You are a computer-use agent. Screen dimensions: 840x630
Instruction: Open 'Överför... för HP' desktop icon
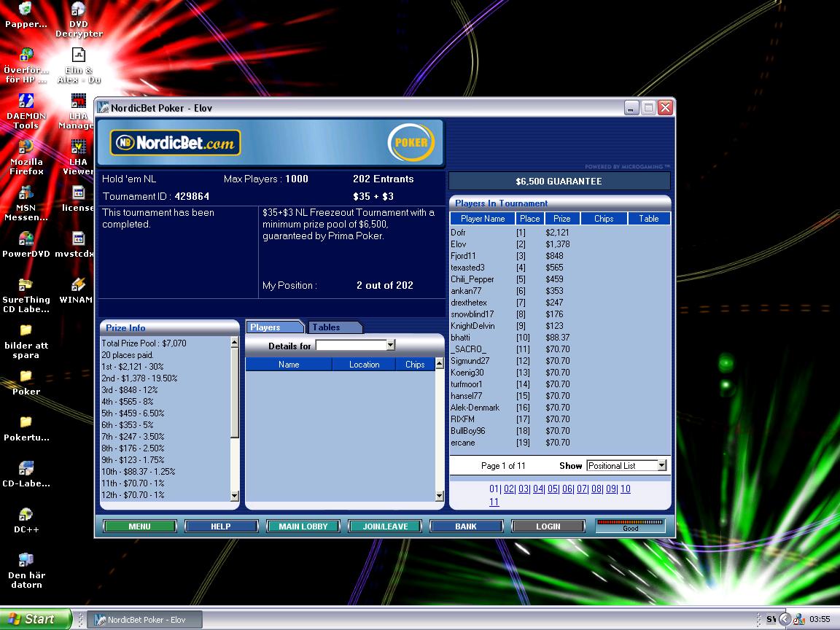pos(26,66)
